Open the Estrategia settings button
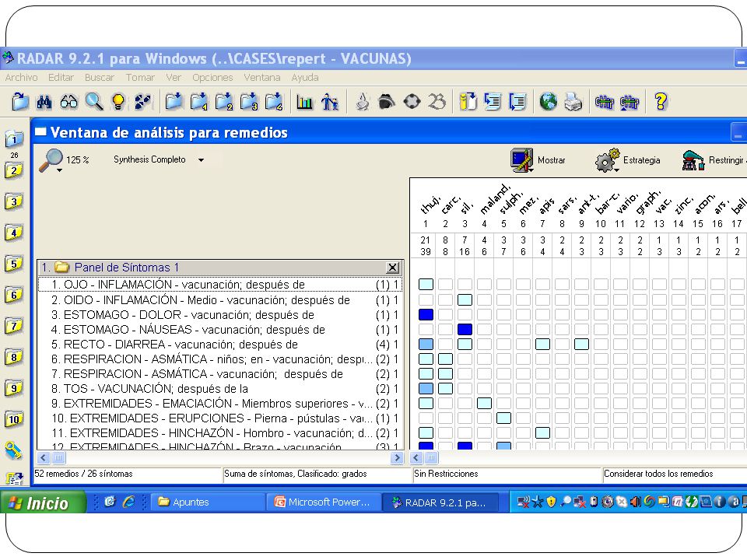 click(628, 160)
